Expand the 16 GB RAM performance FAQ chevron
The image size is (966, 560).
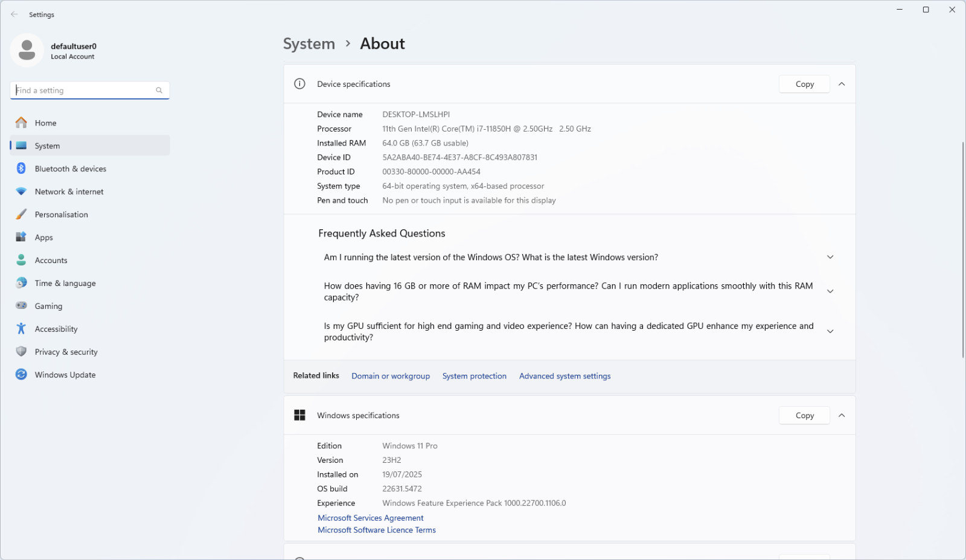point(830,291)
